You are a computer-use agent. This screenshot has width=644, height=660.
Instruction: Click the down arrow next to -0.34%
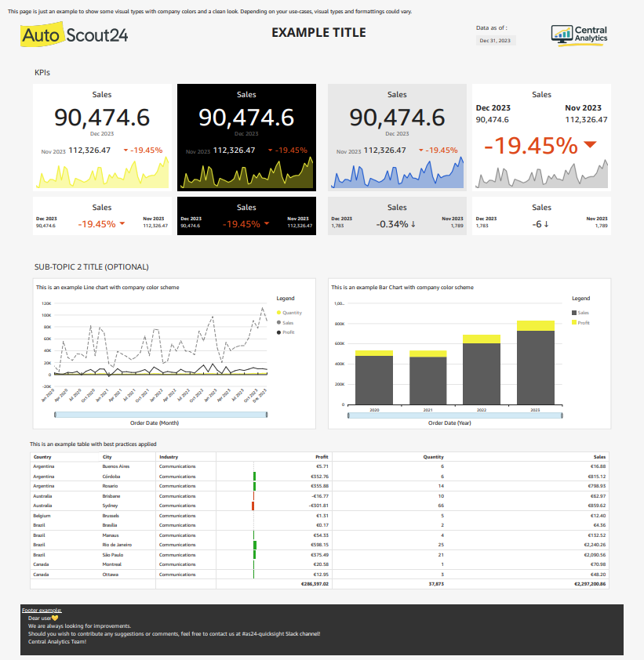413,224
